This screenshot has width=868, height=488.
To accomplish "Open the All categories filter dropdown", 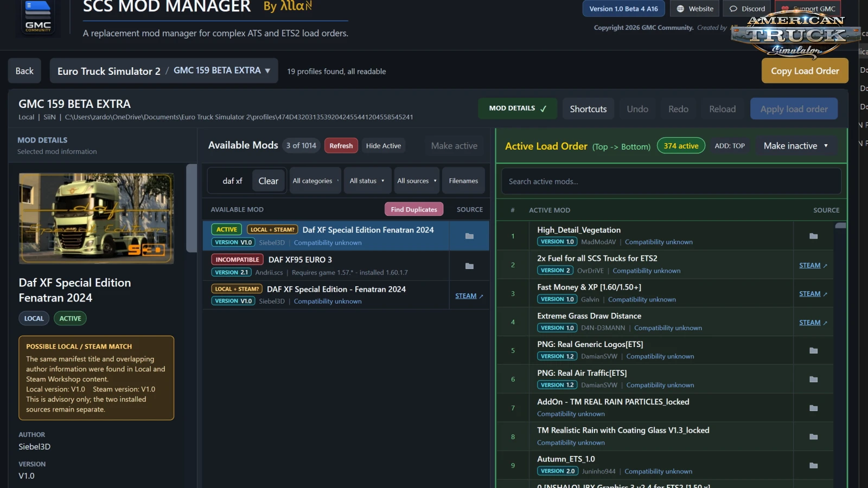I will (315, 181).
